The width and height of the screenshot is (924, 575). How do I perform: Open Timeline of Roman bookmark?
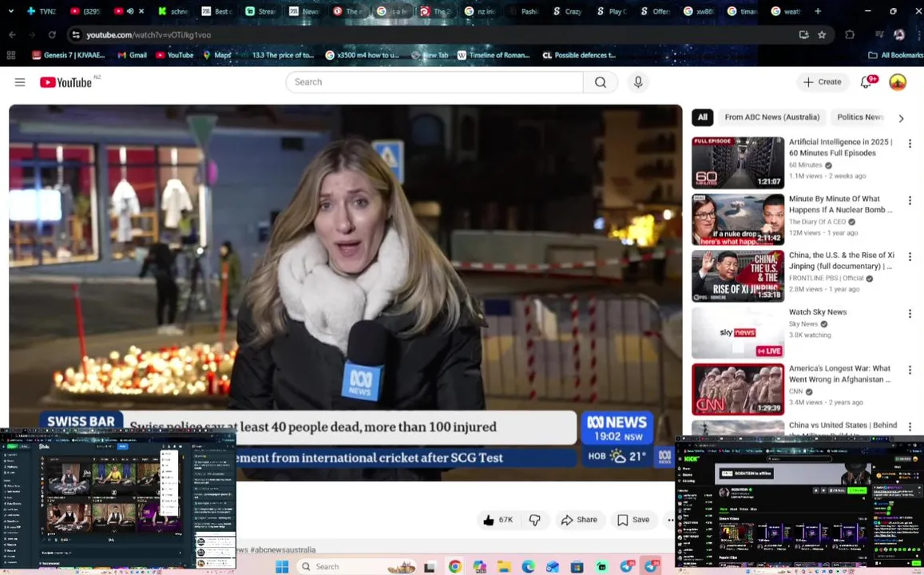coord(494,55)
